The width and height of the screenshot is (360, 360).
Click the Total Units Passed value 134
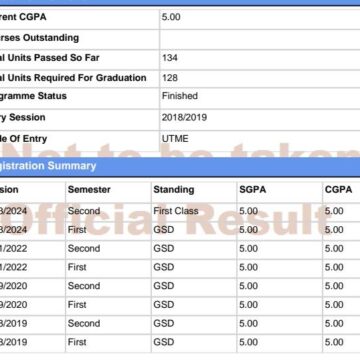pos(170,58)
